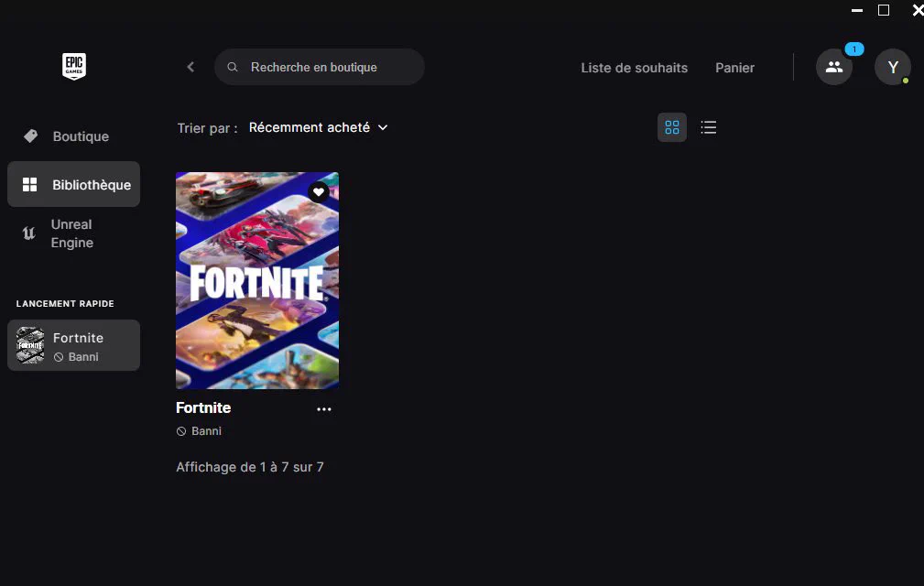This screenshot has width=924, height=586.
Task: Open the friends list icon
Action: point(834,67)
